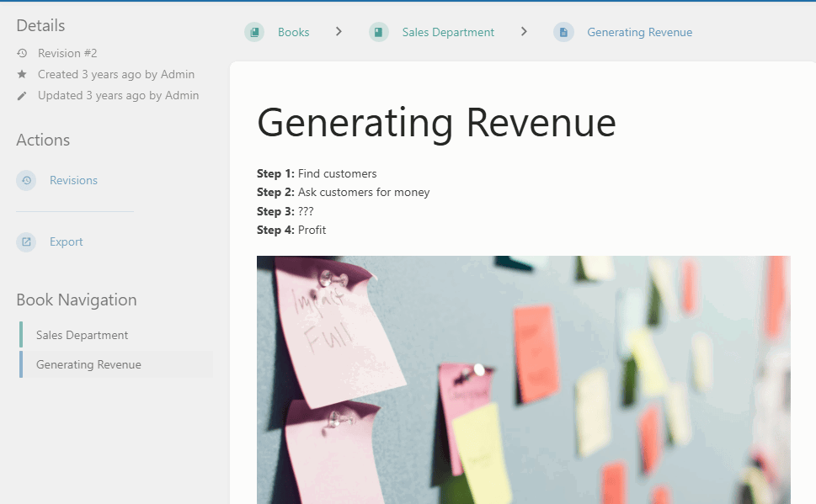Click the Generating Revenue page heading
The height and width of the screenshot is (504, 816).
point(436,123)
